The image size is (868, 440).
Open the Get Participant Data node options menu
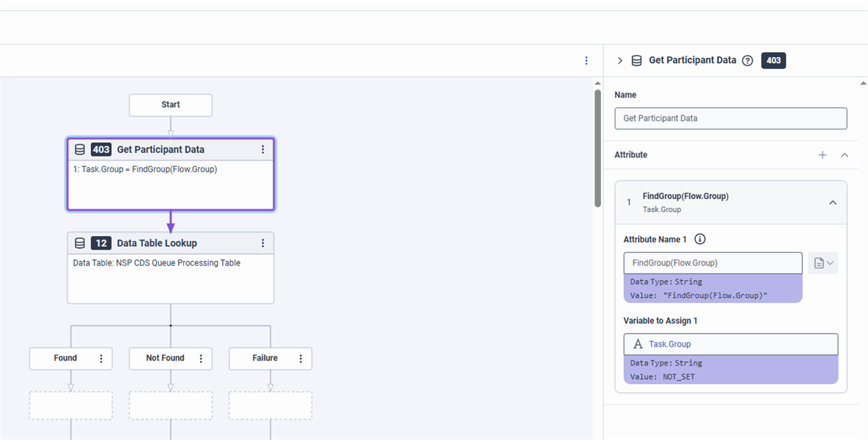tap(263, 150)
